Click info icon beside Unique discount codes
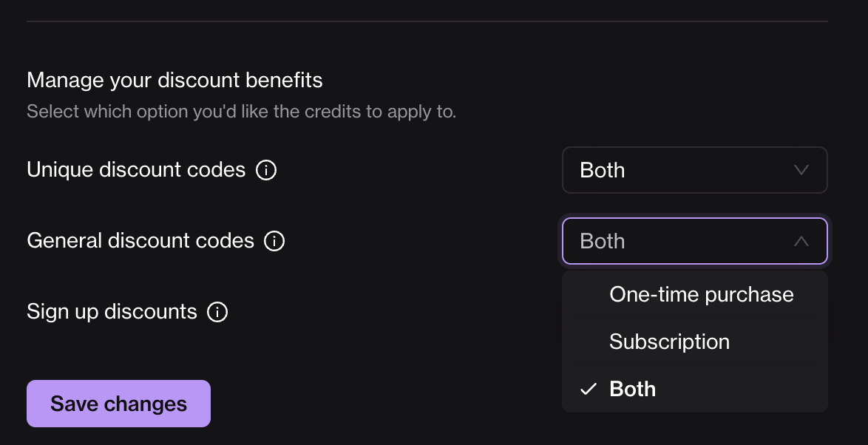 pyautogui.click(x=266, y=171)
